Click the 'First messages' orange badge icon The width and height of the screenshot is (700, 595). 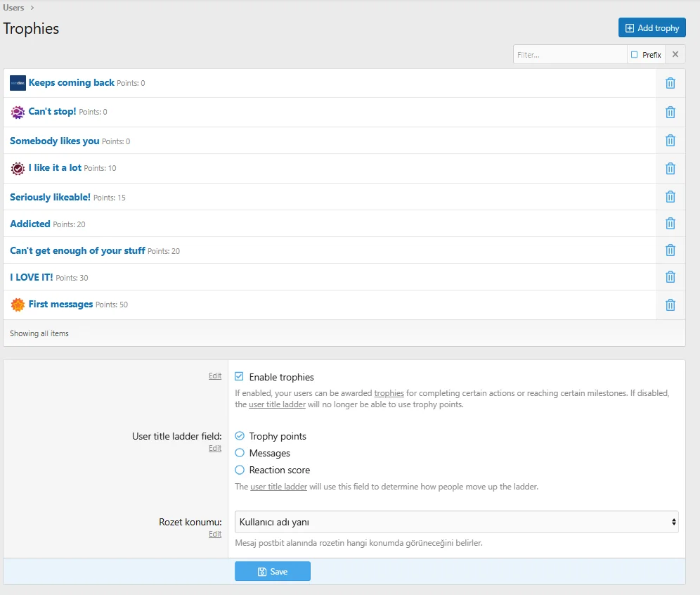(18, 305)
